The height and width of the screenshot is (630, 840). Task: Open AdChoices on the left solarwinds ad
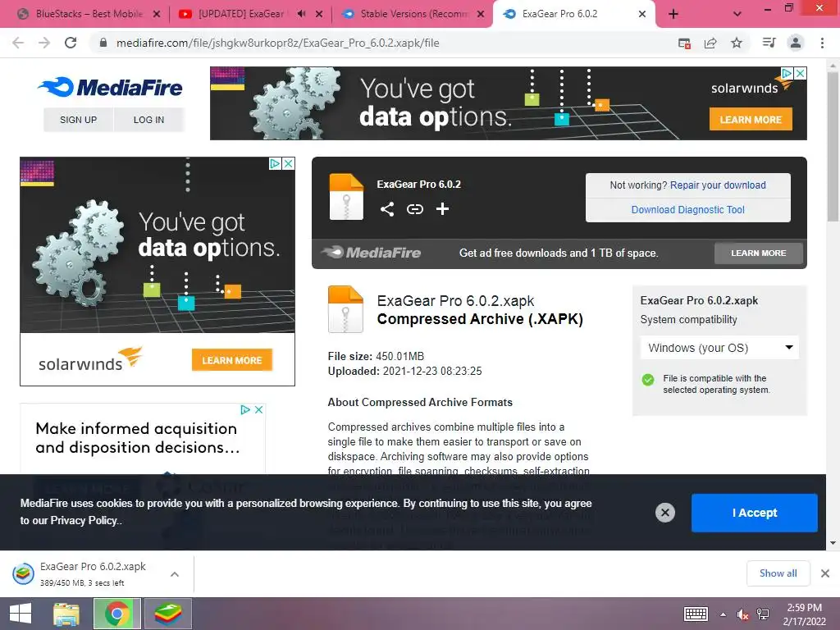(275, 163)
